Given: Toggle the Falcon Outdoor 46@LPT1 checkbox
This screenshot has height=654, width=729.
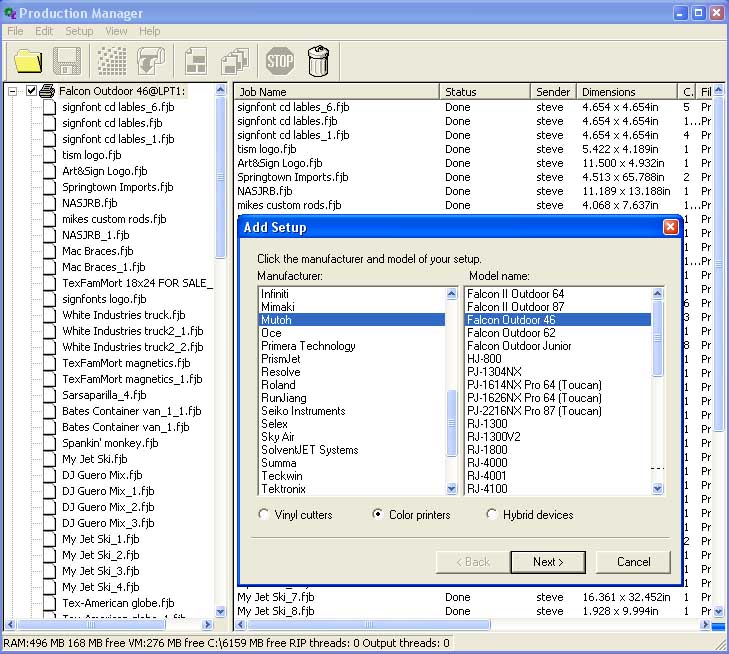Looking at the screenshot, I should point(31,91).
